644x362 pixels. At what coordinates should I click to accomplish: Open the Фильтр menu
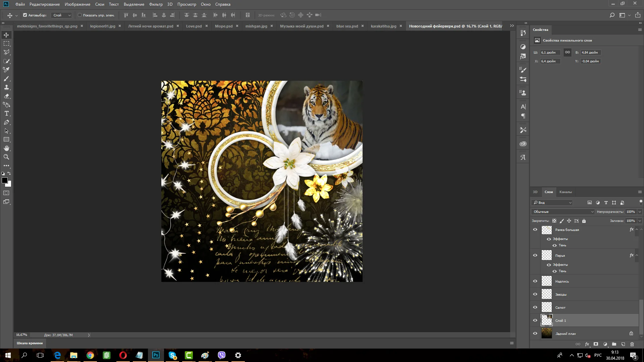(x=156, y=4)
